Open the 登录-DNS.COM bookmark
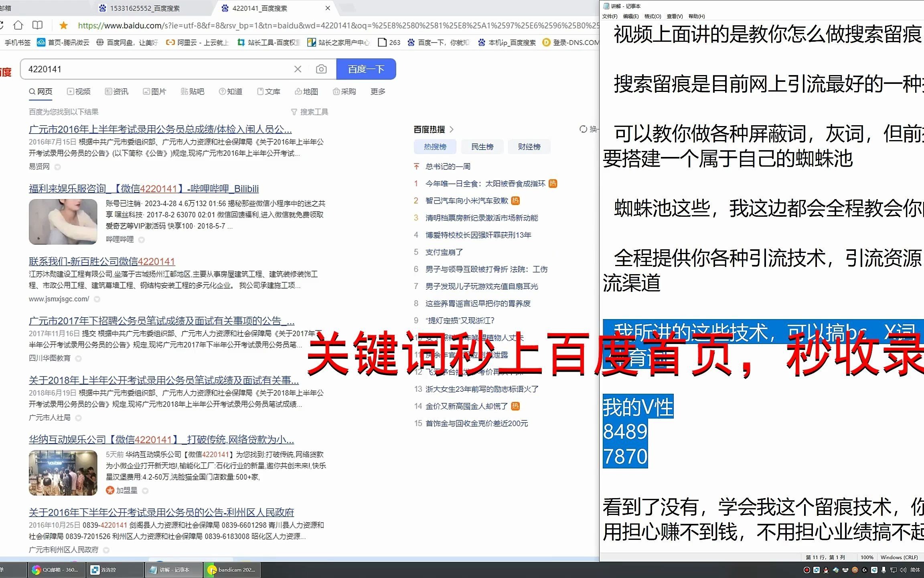The width and height of the screenshot is (924, 578). pyautogui.click(x=571, y=43)
